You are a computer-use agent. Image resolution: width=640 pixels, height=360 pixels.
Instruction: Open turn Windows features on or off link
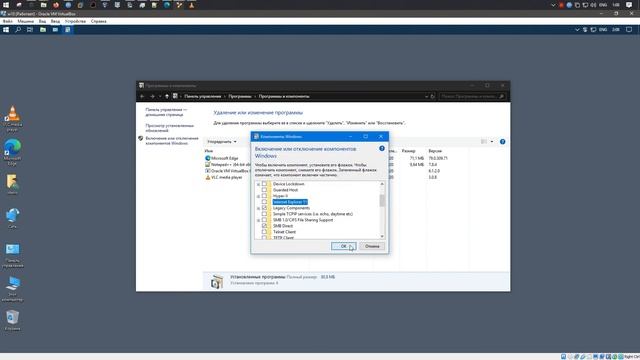(172, 141)
